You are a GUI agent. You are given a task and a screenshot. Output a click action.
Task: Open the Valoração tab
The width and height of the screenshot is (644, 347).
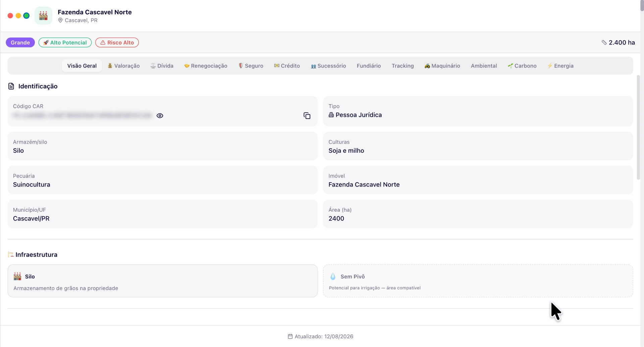[x=123, y=66]
